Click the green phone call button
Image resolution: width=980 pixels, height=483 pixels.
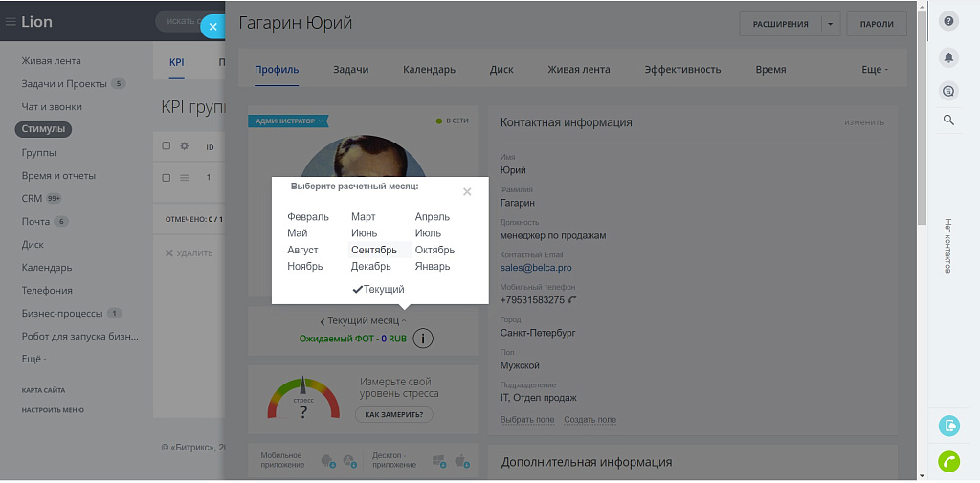tap(948, 461)
